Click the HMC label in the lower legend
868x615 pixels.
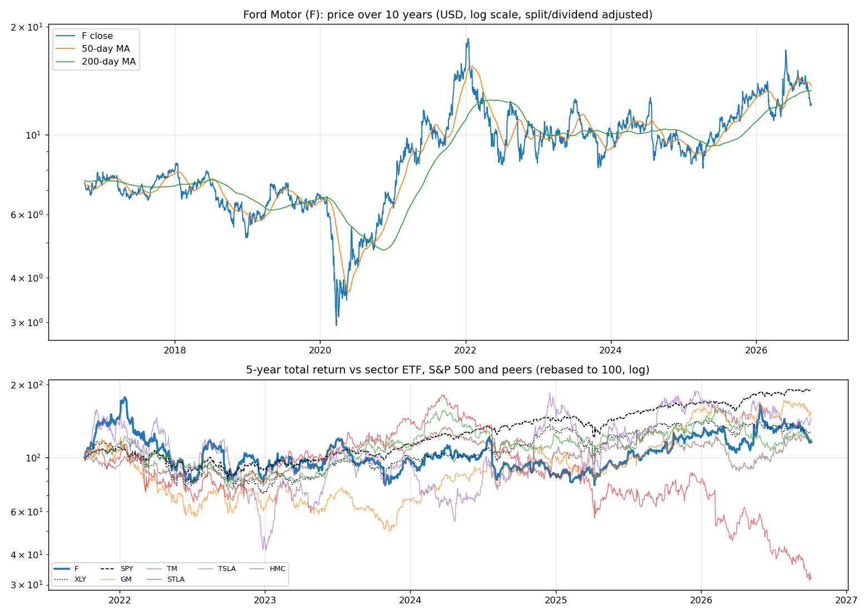[278, 569]
